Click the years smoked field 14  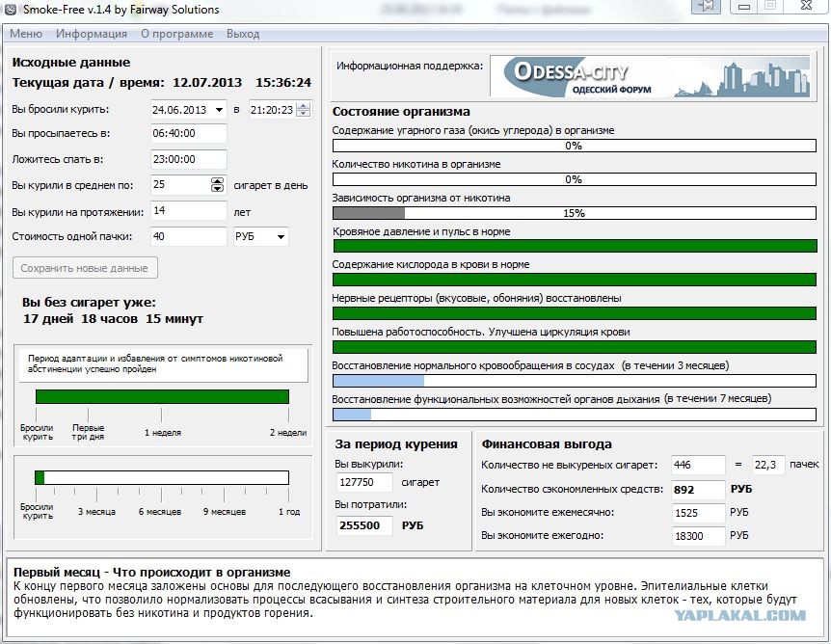(x=189, y=210)
